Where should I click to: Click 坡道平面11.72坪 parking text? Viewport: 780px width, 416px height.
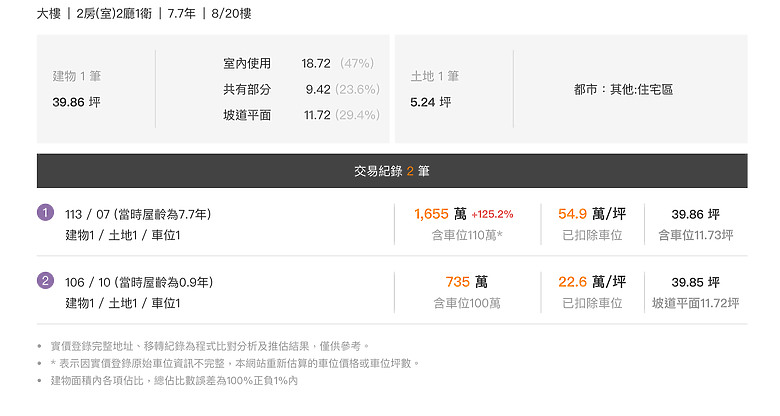coord(695,303)
